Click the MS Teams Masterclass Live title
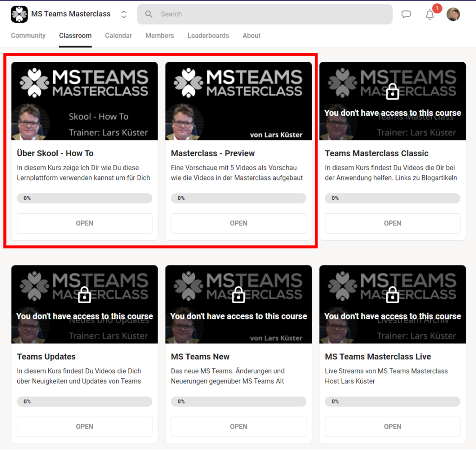 378,357
